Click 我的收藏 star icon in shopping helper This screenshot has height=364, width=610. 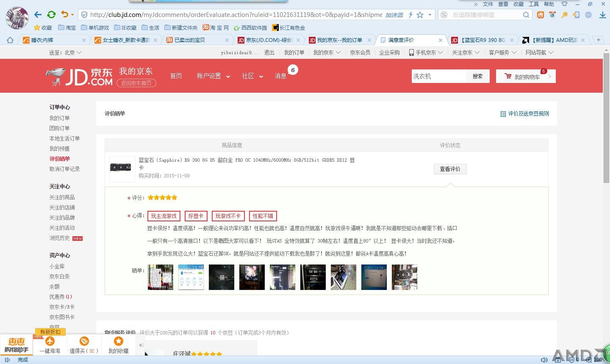pos(119,341)
